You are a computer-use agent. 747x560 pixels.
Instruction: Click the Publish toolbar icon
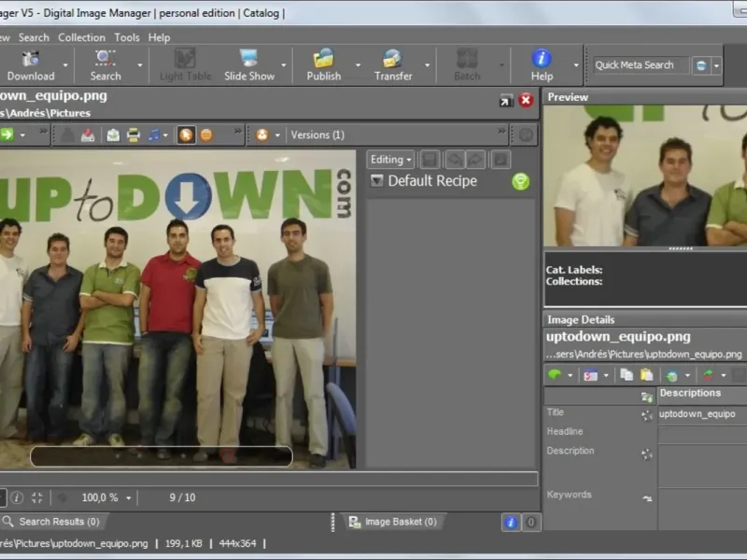pyautogui.click(x=323, y=65)
